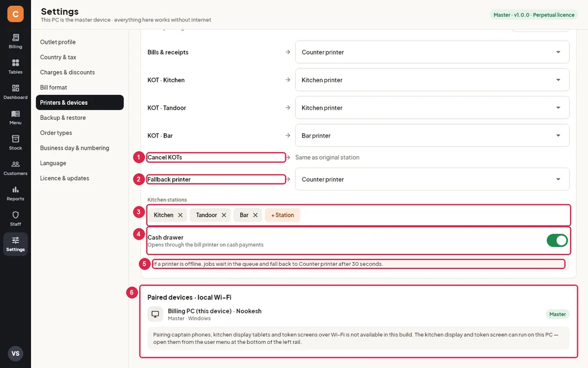Open Backup & restore settings
Image resolution: width=588 pixels, height=368 pixels.
(x=80, y=118)
